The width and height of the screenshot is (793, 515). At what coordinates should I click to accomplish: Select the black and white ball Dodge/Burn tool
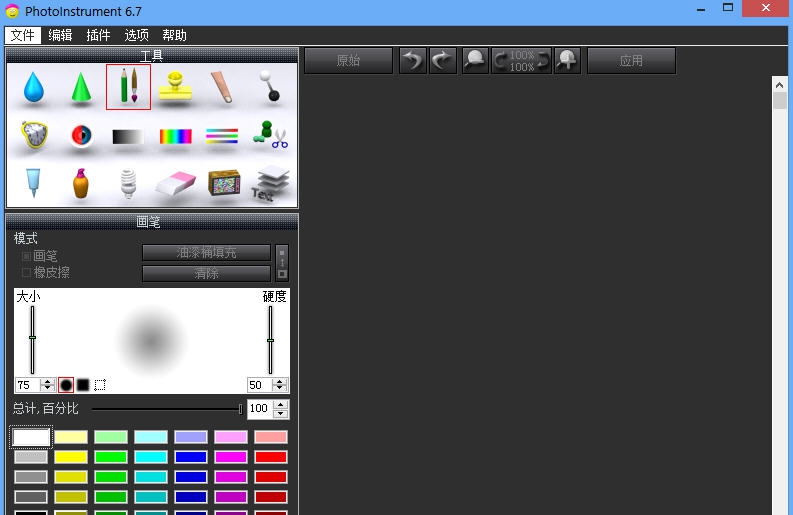pos(270,86)
